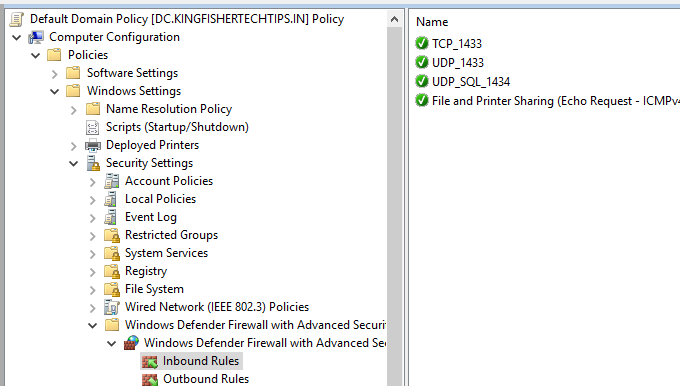Select the Event Log tree item
The height and width of the screenshot is (386, 680).
click(150, 217)
